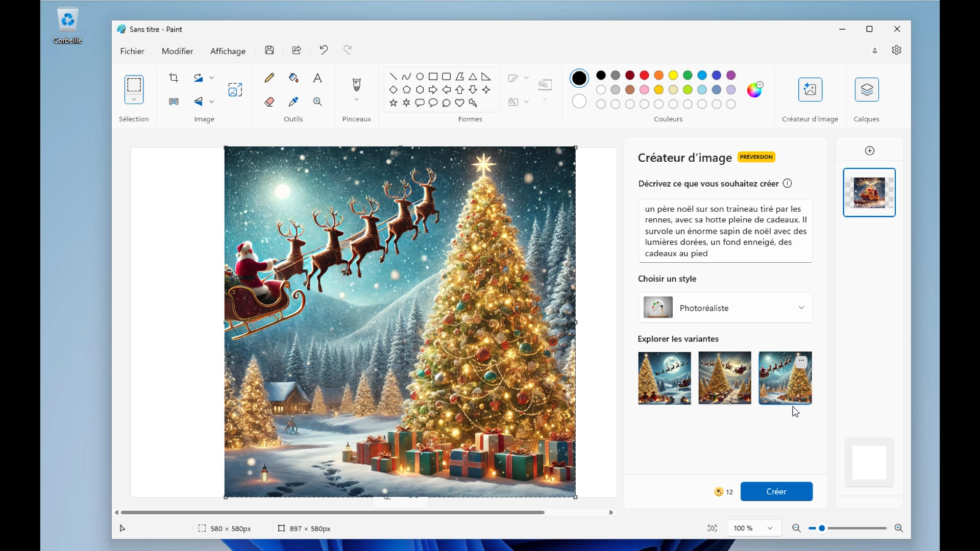Open Paint settings gear
This screenshot has width=980, height=551.
[x=897, y=50]
